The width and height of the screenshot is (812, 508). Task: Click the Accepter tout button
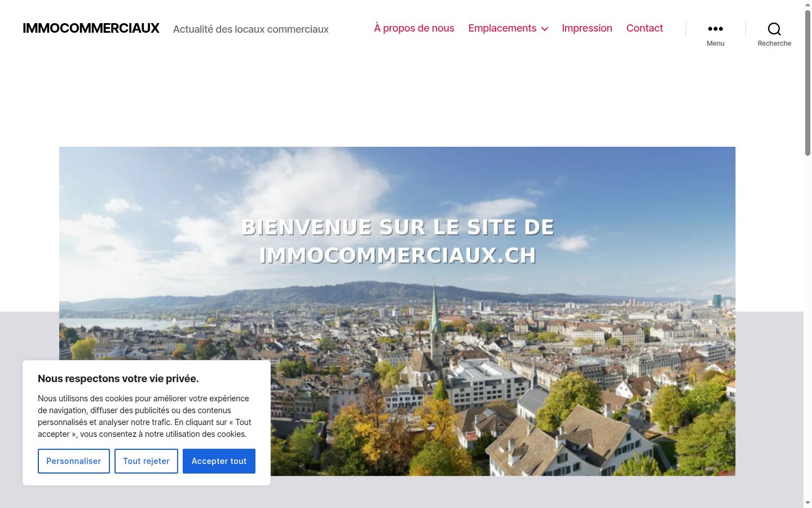[219, 461]
